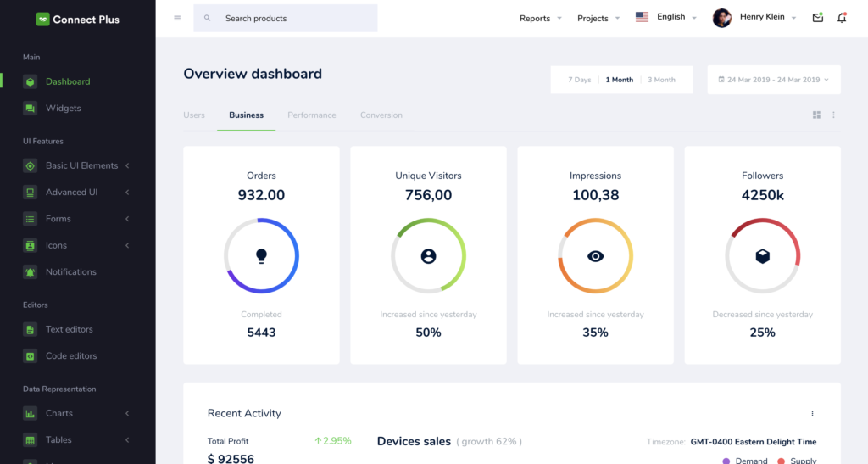Go to Notifications in the sidebar
The image size is (868, 464).
point(70,272)
